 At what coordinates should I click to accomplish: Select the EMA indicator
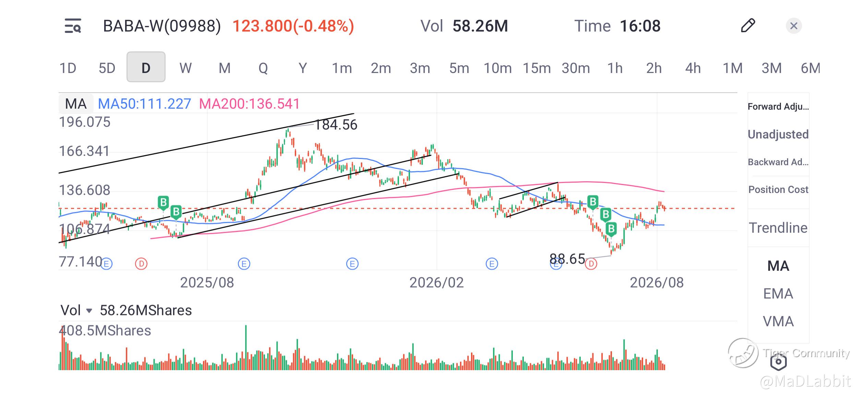click(778, 294)
